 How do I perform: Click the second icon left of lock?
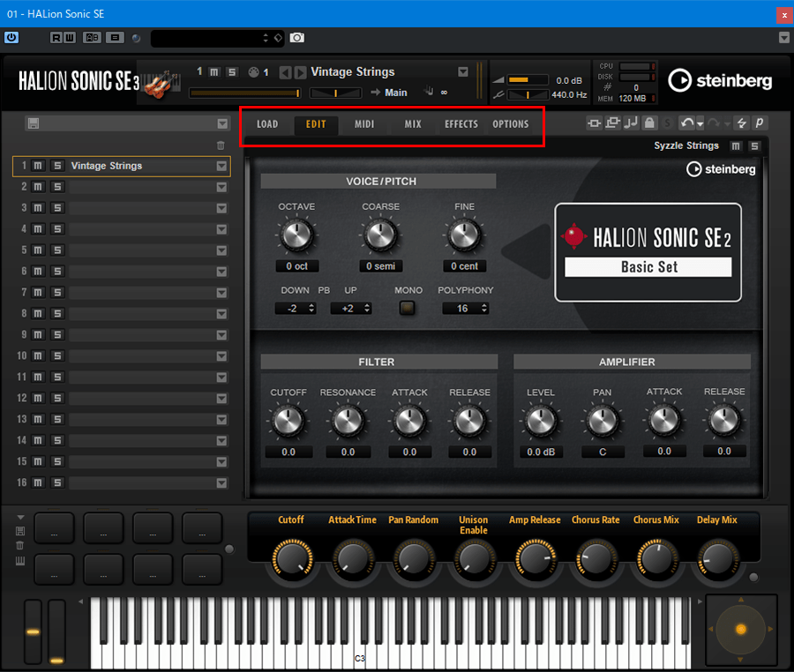[x=613, y=123]
